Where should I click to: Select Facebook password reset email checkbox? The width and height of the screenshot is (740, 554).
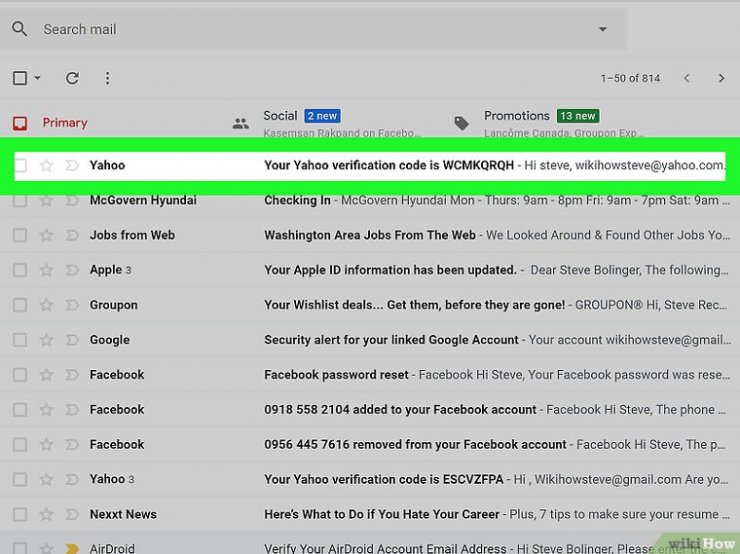[20, 375]
